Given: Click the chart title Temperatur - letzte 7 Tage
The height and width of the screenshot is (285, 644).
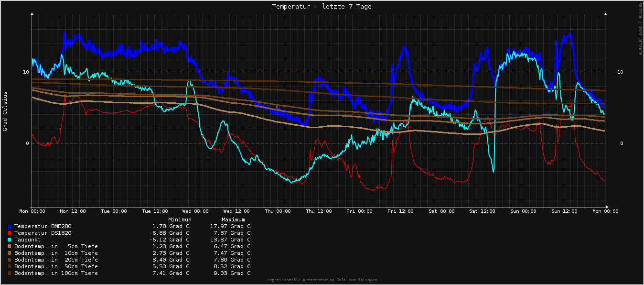Looking at the screenshot, I should click(x=322, y=7).
